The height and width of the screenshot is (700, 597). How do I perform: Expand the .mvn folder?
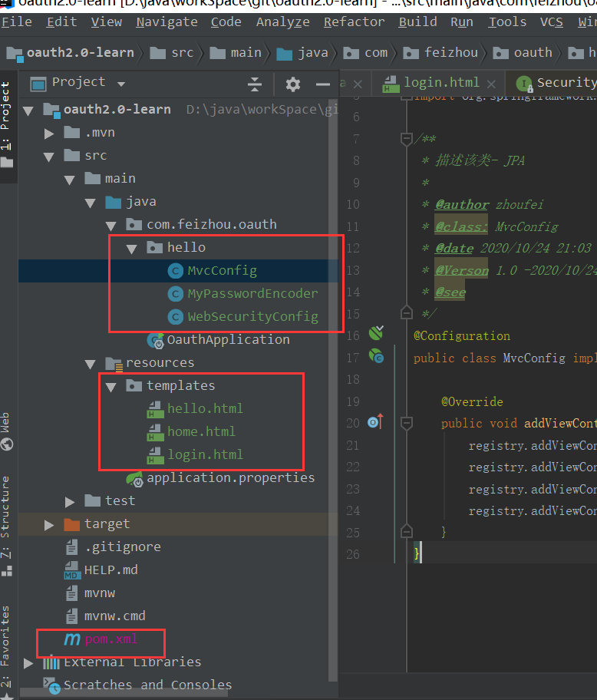click(x=48, y=134)
